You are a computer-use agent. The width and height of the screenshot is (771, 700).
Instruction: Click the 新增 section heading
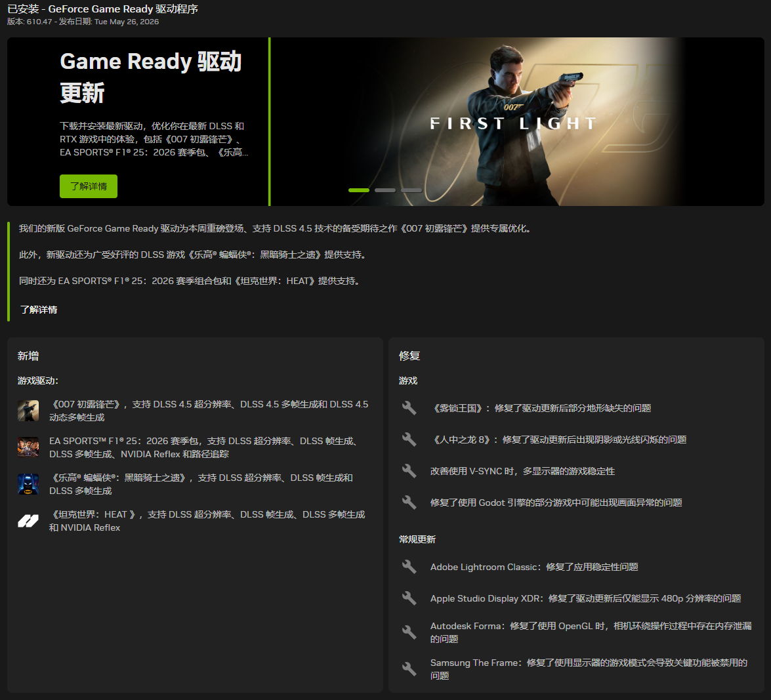pos(28,356)
